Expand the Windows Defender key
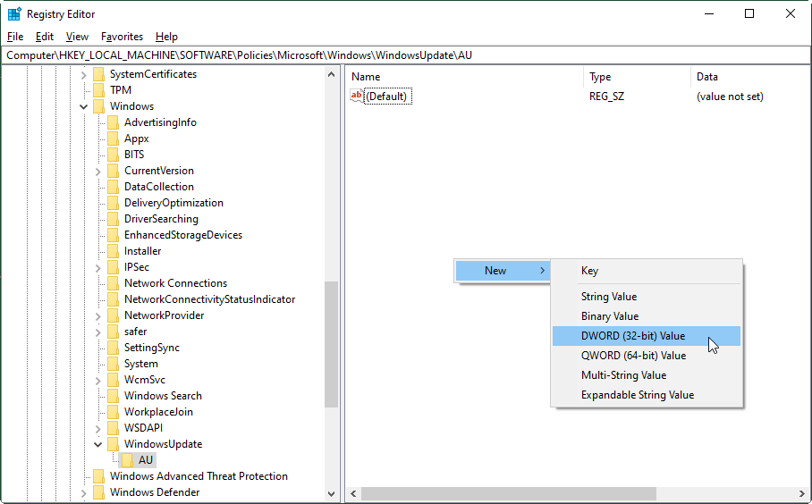Image resolution: width=812 pixels, height=504 pixels. click(x=84, y=493)
